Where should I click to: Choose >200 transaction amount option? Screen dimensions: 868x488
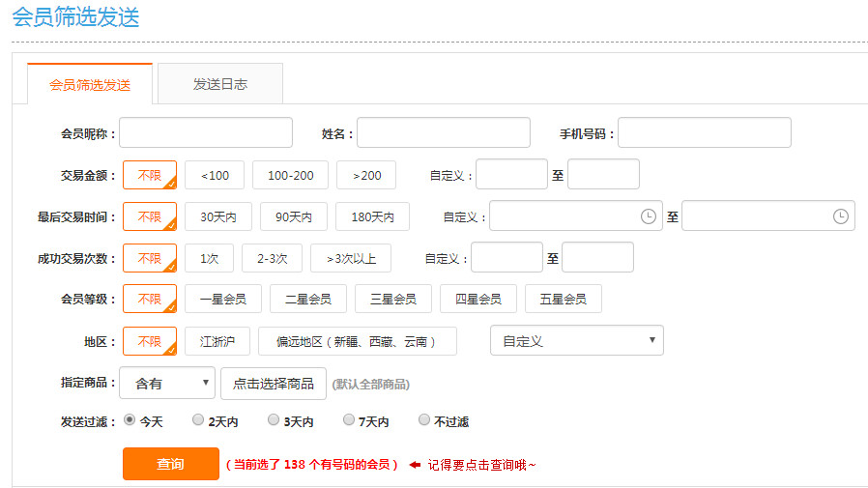pyautogui.click(x=366, y=175)
